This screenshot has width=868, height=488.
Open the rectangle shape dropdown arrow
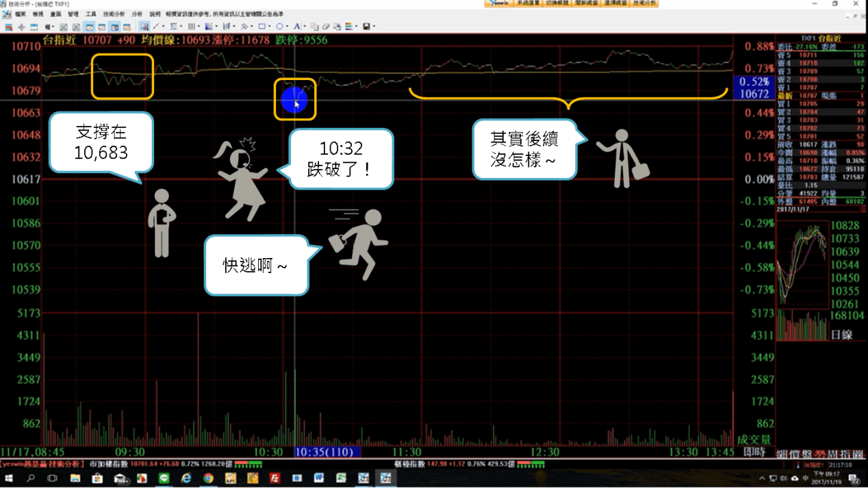click(x=269, y=27)
